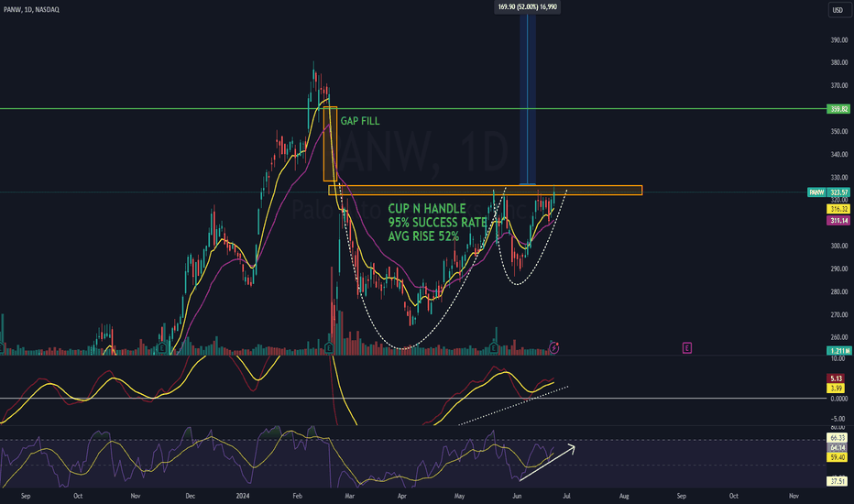Click the 290.00 price axis label
Screen dimensions: 854x504
coord(838,268)
